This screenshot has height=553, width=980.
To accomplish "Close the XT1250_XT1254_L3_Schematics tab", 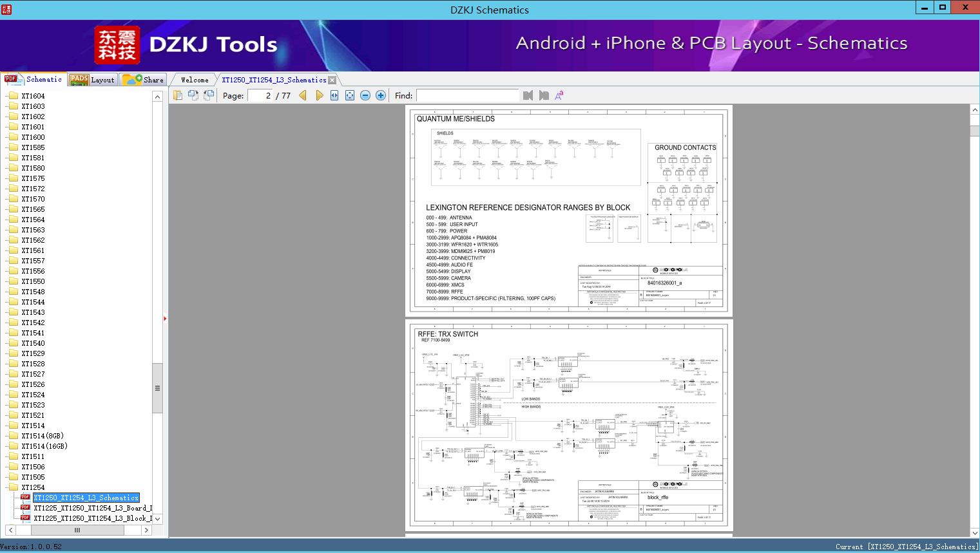I will coord(332,80).
